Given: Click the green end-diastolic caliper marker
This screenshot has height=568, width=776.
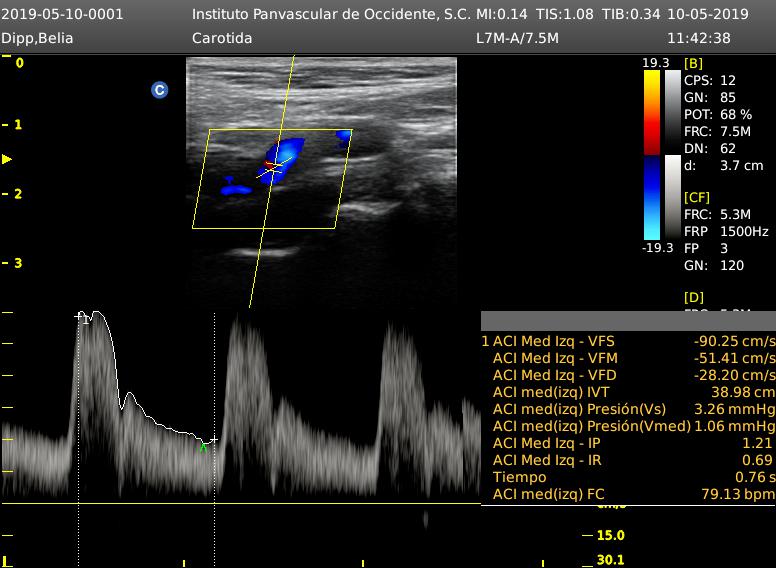Looking at the screenshot, I should (x=204, y=448).
